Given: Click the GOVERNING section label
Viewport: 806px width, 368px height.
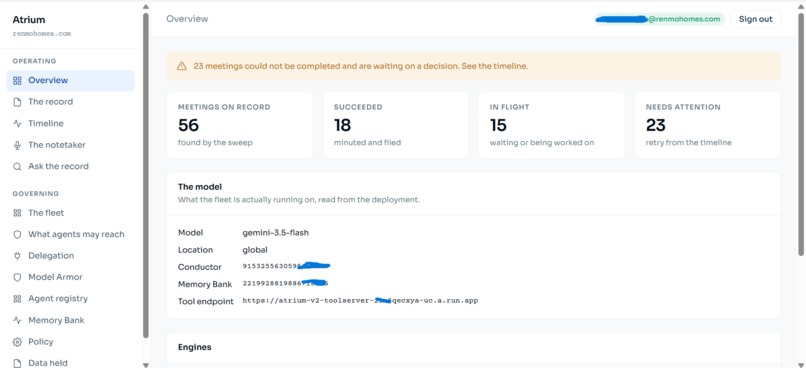Looking at the screenshot, I should click(36, 194).
